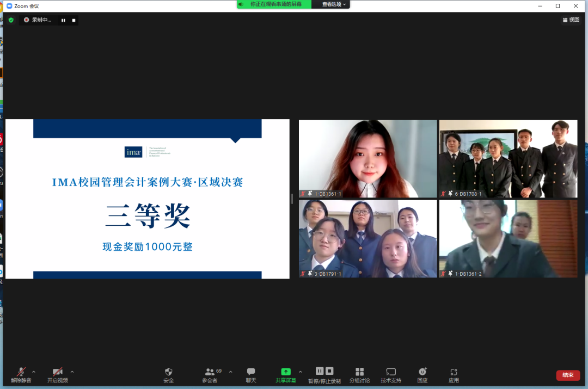Viewport: 588px width, 389px height.
Task: Open 分组讨论 breakout rooms
Action: (360, 375)
